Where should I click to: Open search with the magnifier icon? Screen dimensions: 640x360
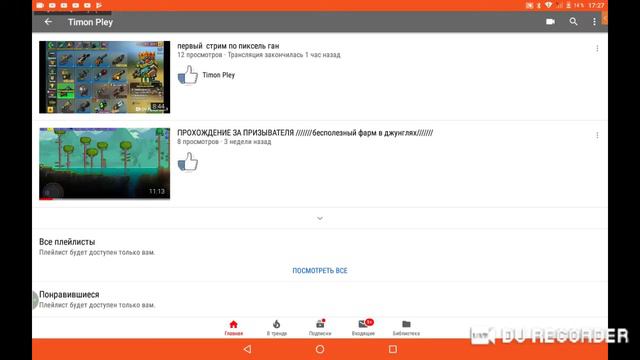coord(573,22)
